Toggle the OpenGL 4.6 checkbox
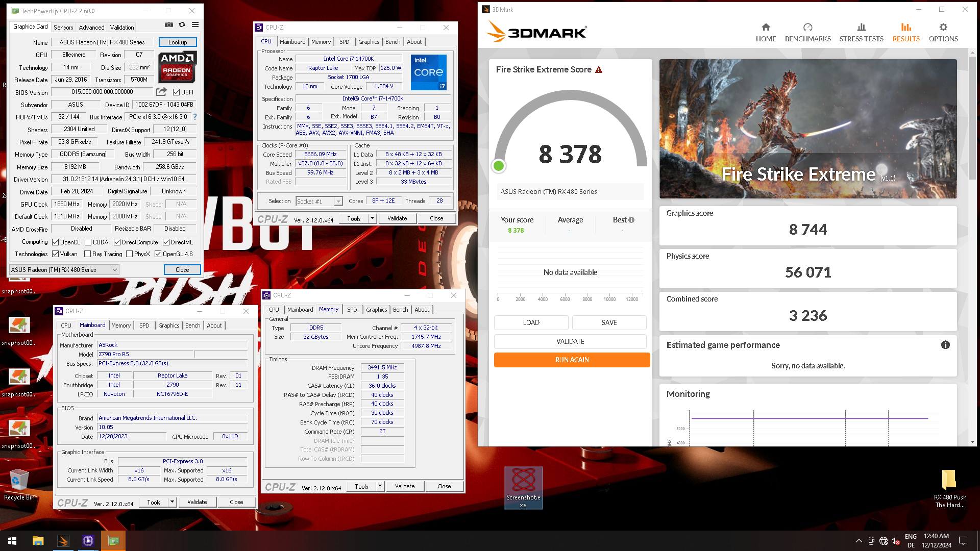The image size is (980, 551). [158, 254]
